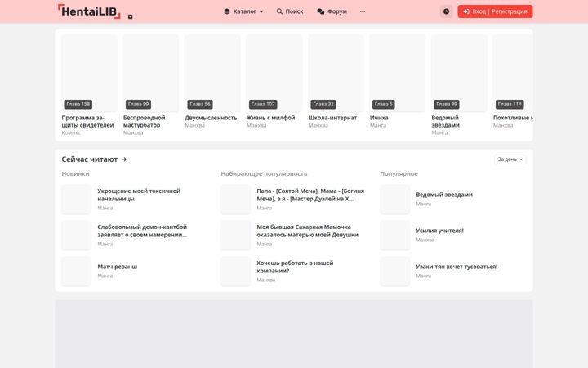
Task: Open Программа защиты свидетелей cover thumbnail
Action: pos(89,74)
